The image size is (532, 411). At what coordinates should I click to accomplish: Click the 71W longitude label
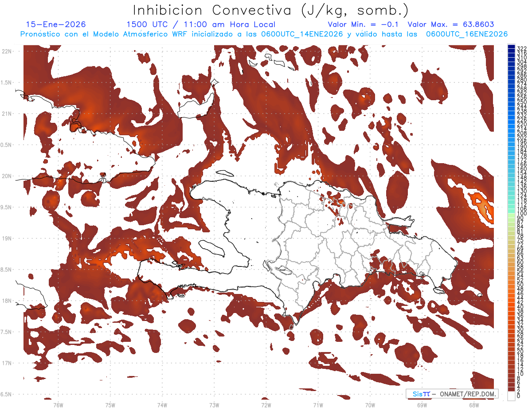coord(318,405)
